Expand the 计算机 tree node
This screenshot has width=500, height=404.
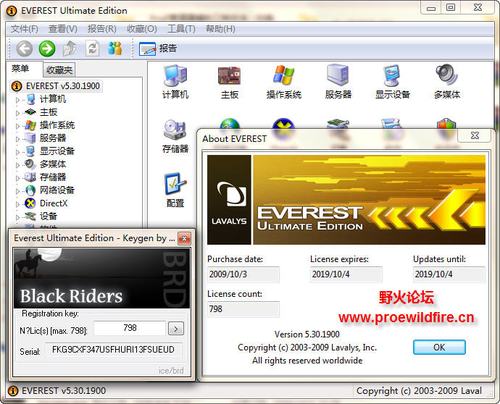18,99
